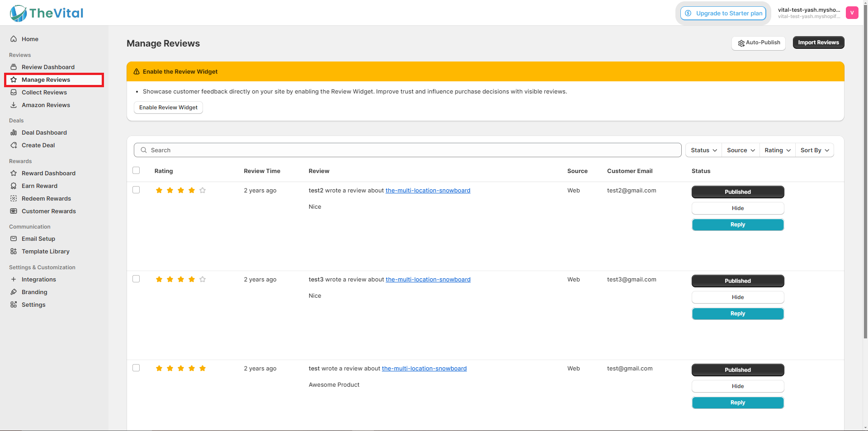Click the Branding brush icon
The width and height of the screenshot is (868, 431).
(x=14, y=292)
